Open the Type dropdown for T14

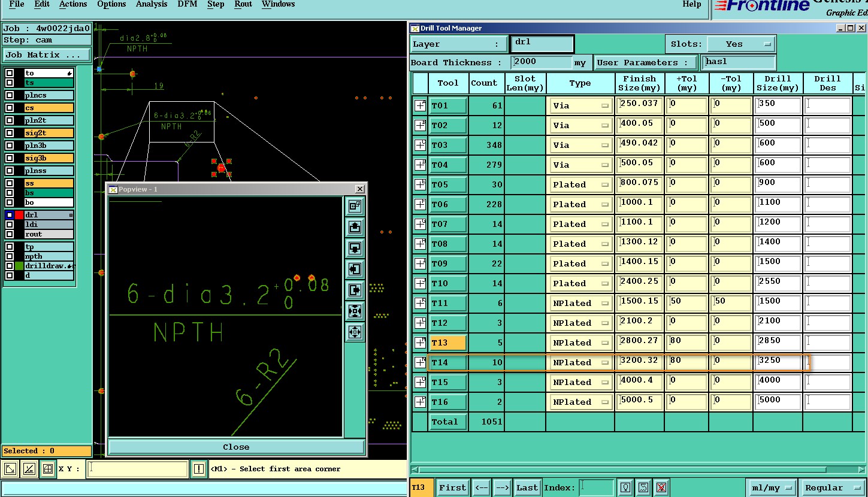point(580,363)
